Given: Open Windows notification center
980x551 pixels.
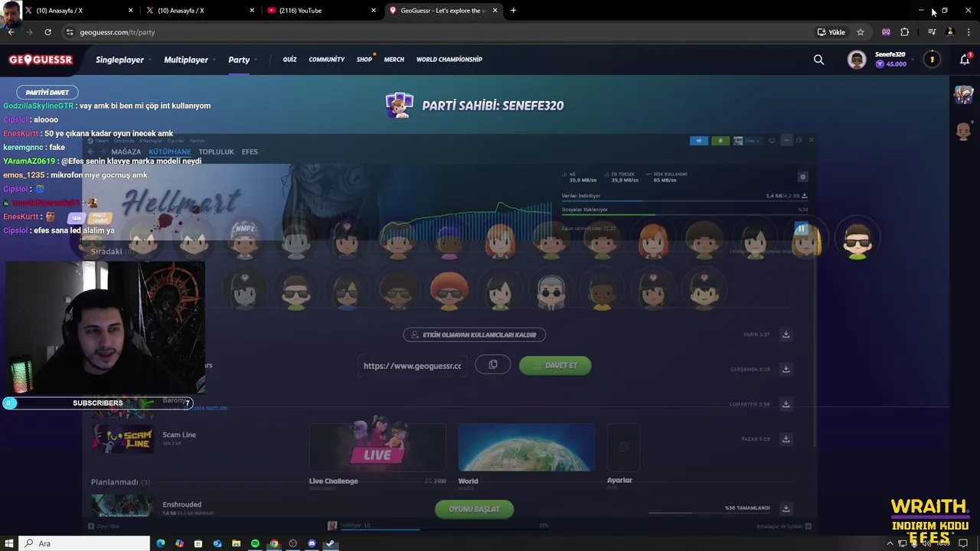Looking at the screenshot, I should pos(963,543).
